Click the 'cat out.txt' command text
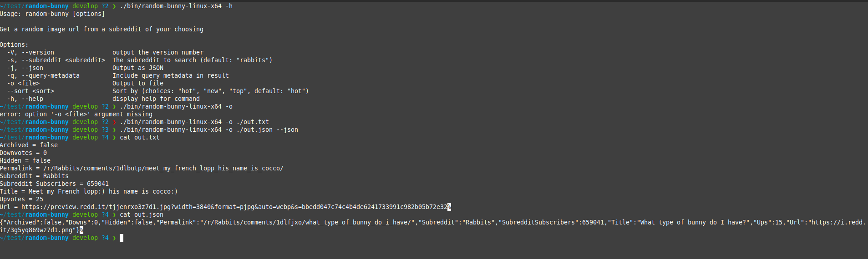 (140, 137)
